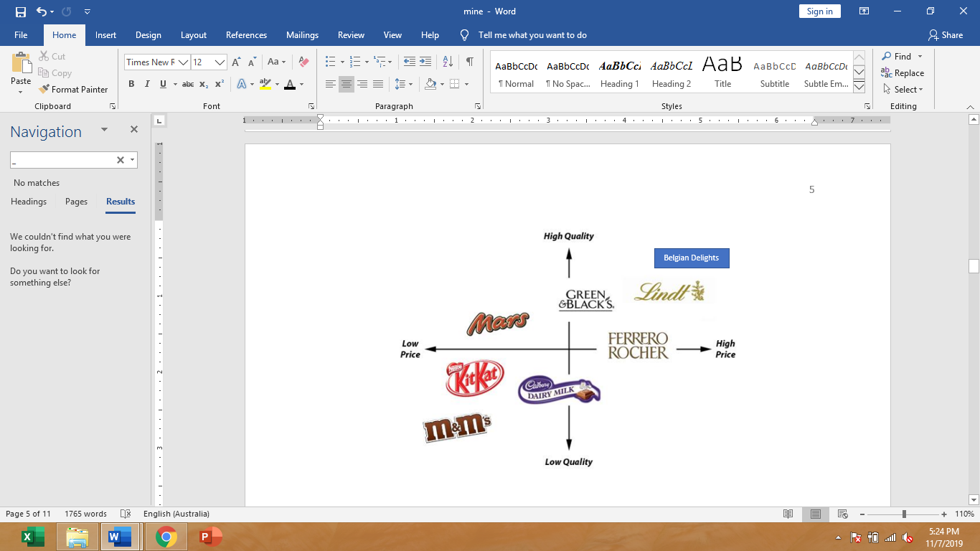
Task: Align text right
Action: 362,84
